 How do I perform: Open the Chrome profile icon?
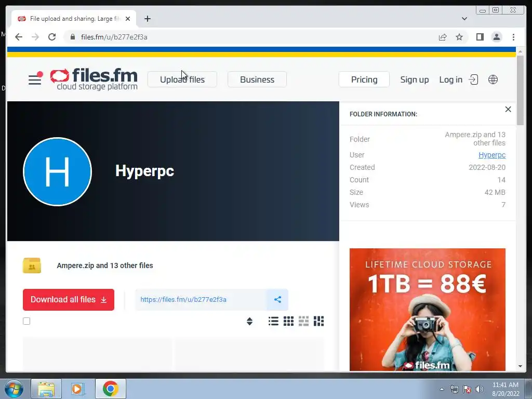(x=496, y=37)
